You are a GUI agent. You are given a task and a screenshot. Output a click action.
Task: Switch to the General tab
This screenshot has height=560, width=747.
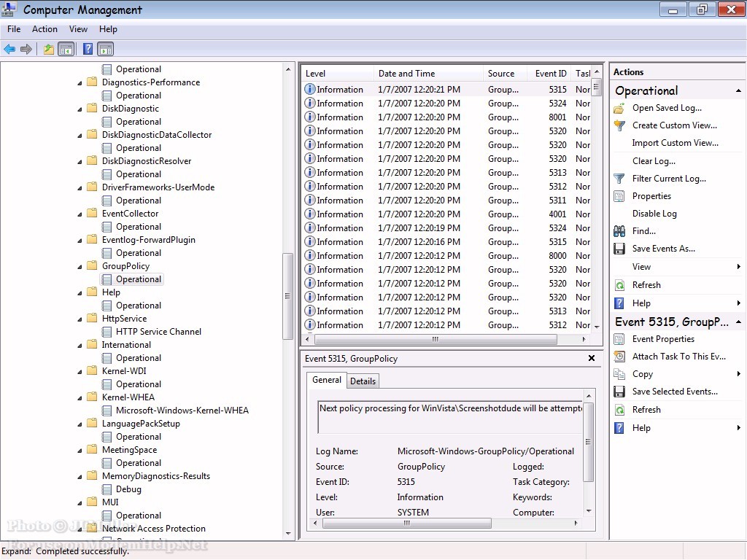pos(327,380)
